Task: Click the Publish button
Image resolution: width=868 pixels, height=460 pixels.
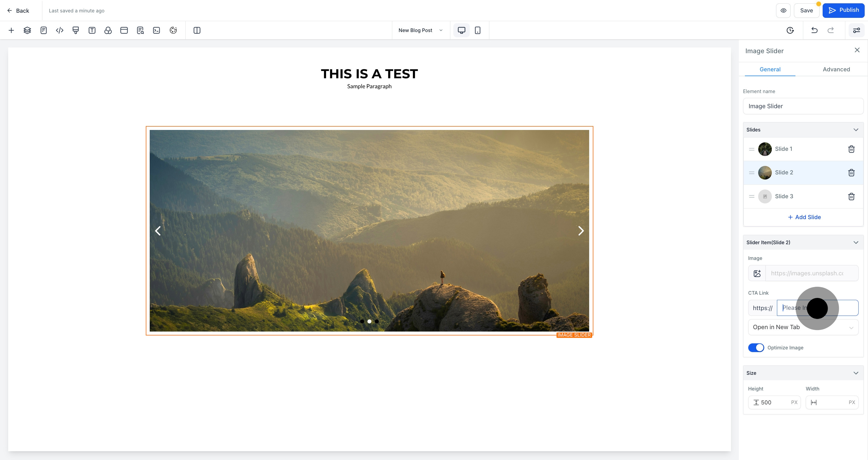Action: [844, 11]
